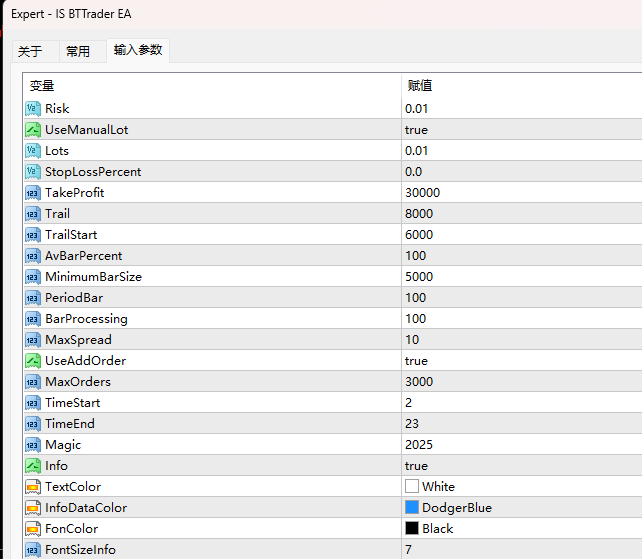Click the integer icon beside MinimumBarSize
Screen dimensions: 642x559
(x=33, y=277)
